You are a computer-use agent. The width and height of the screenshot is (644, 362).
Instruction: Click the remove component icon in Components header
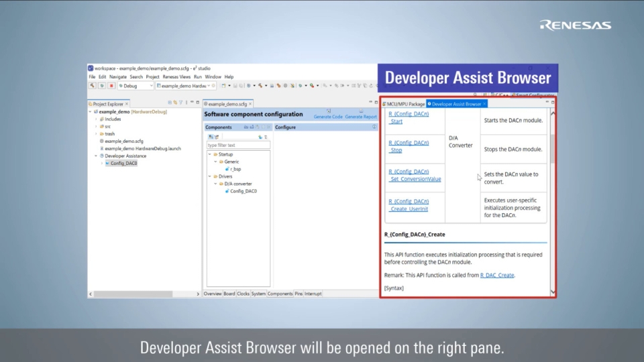click(252, 127)
